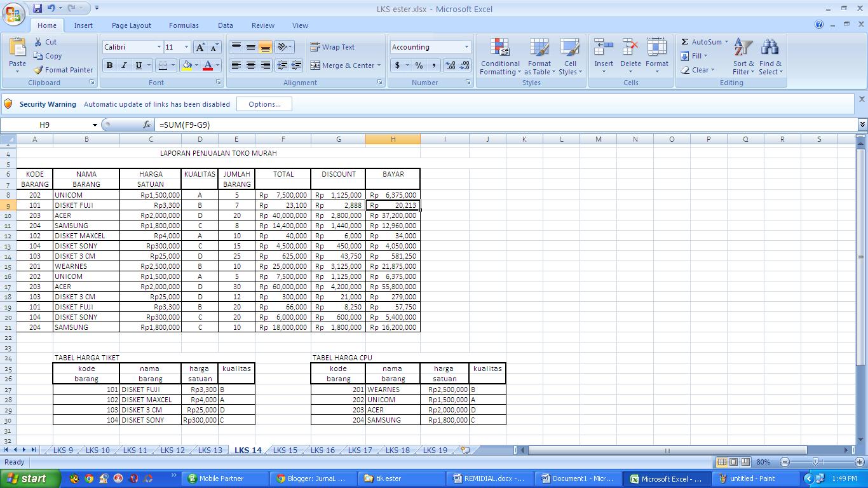Toggle Align Text Right

coord(265,65)
